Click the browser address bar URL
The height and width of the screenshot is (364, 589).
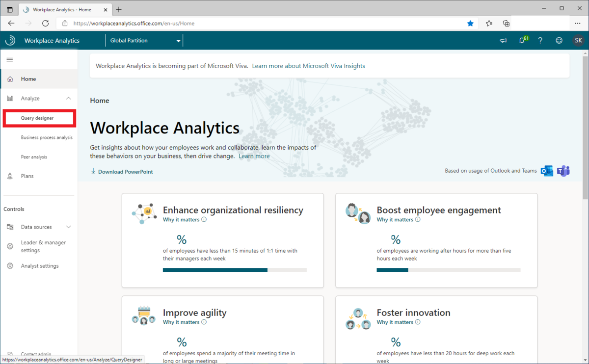[134, 23]
